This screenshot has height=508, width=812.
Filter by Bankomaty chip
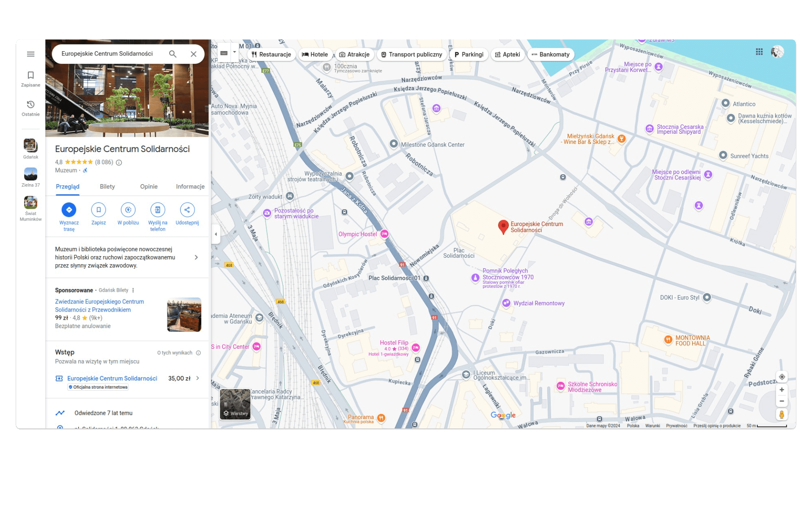click(551, 55)
